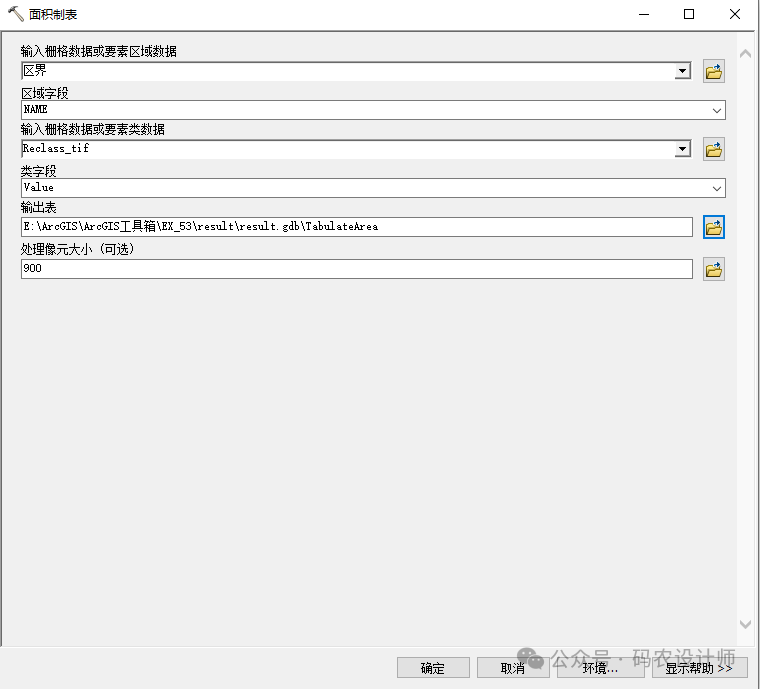
Task: Click browse icon for output table path
Action: (x=713, y=227)
